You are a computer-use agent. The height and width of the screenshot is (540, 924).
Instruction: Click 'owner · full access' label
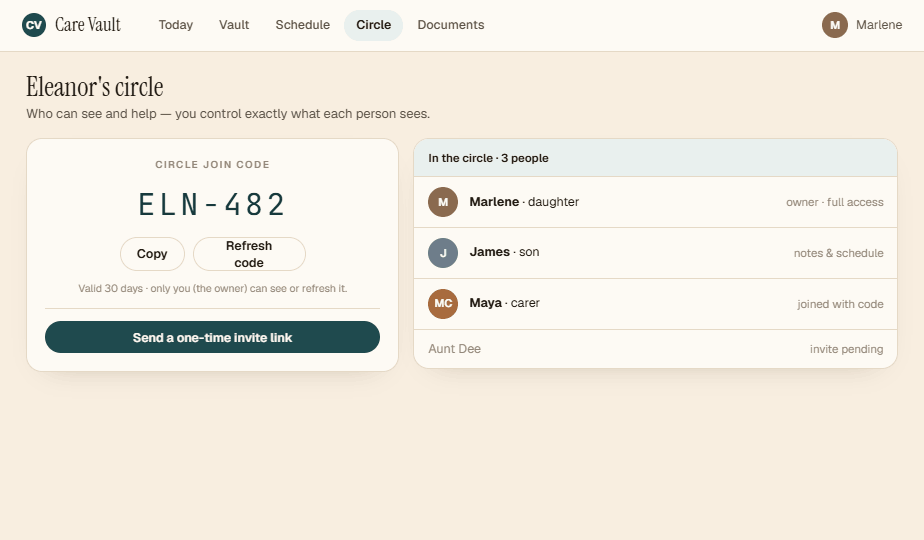(834, 202)
